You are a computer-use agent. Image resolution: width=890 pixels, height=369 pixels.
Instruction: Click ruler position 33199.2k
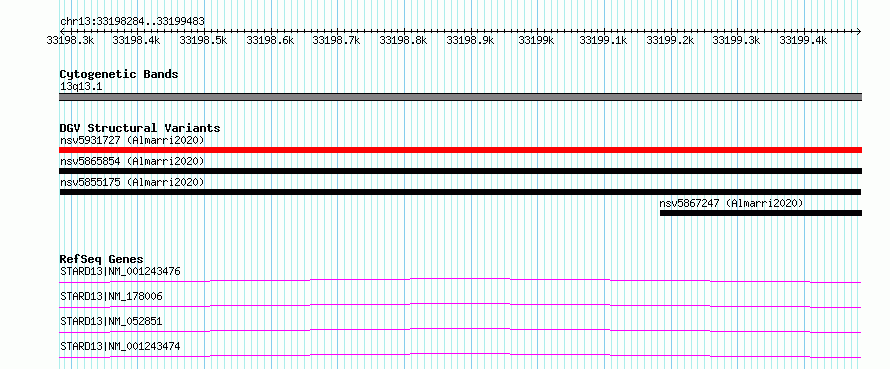point(670,40)
